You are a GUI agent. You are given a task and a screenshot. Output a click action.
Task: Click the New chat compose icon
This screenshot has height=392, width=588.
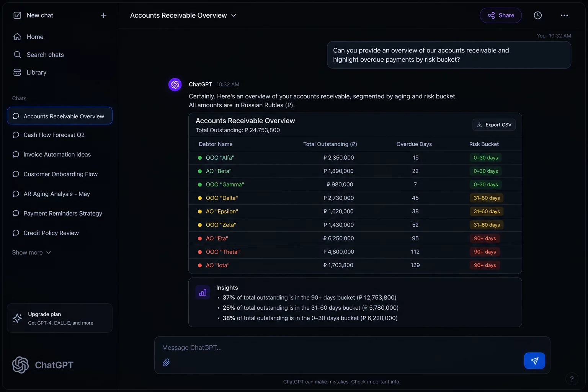coord(17,15)
